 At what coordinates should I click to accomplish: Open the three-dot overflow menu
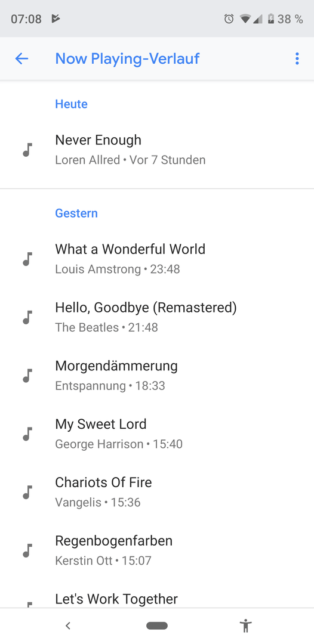tap(297, 58)
